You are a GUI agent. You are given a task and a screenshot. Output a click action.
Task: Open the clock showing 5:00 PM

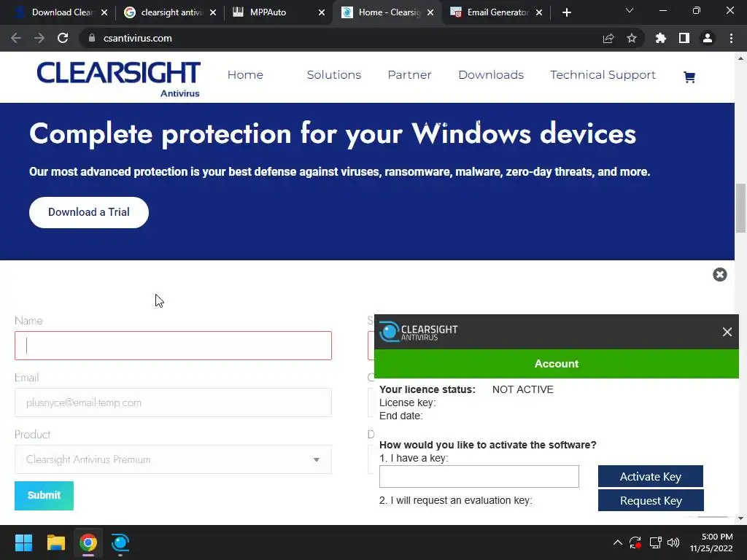711,542
